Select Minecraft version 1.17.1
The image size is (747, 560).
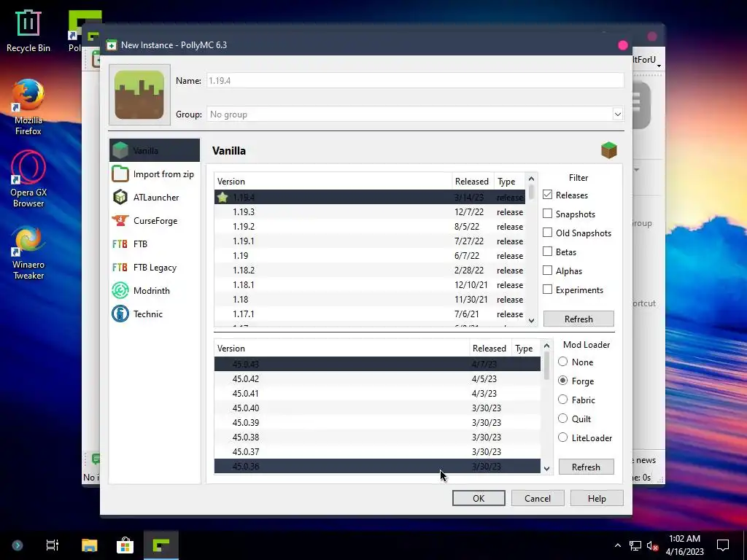(370, 314)
